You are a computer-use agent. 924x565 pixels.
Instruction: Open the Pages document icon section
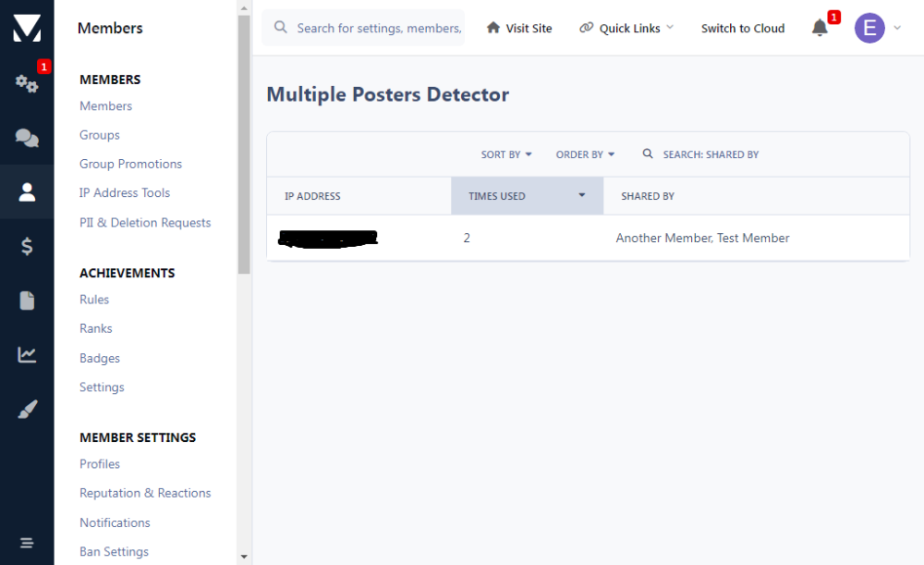coord(27,301)
